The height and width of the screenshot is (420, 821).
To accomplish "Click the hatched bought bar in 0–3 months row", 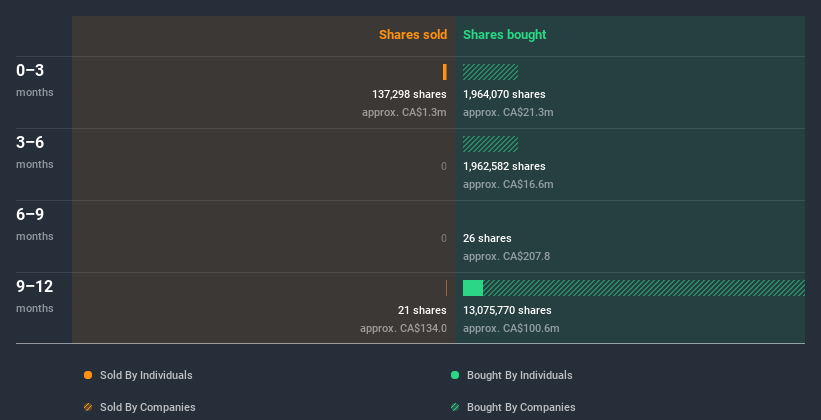I will (x=491, y=72).
